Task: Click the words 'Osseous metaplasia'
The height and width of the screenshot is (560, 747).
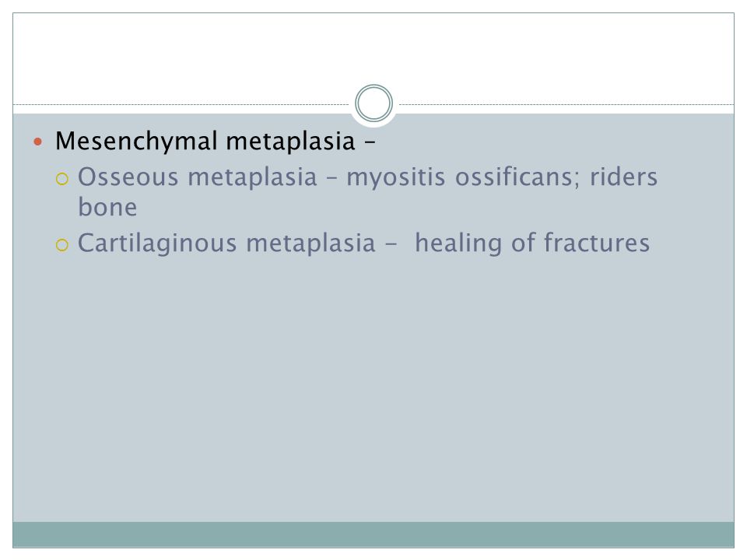Action: [x=197, y=177]
